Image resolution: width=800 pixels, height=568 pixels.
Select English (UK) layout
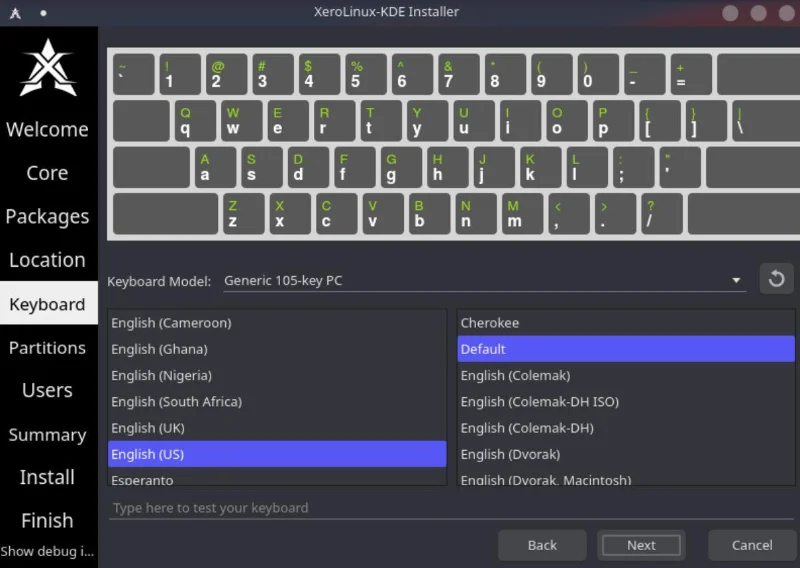tap(277, 428)
